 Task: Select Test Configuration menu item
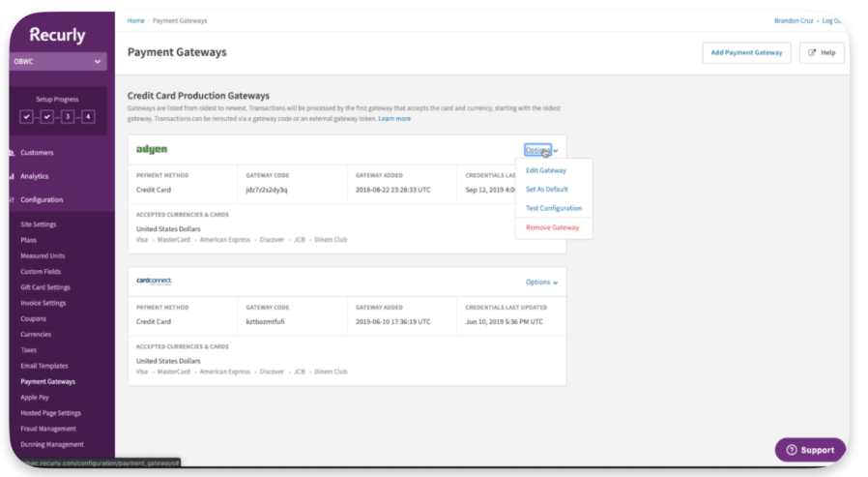[x=554, y=208]
